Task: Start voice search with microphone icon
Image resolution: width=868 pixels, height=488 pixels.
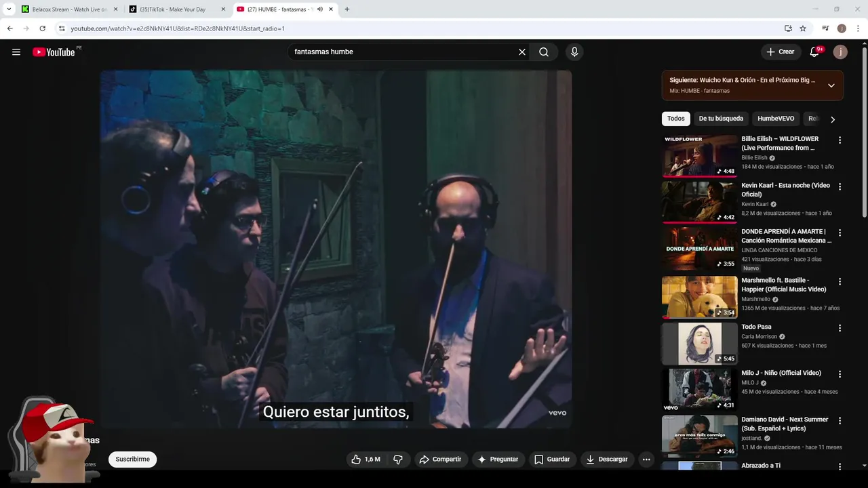Action: coord(574,52)
